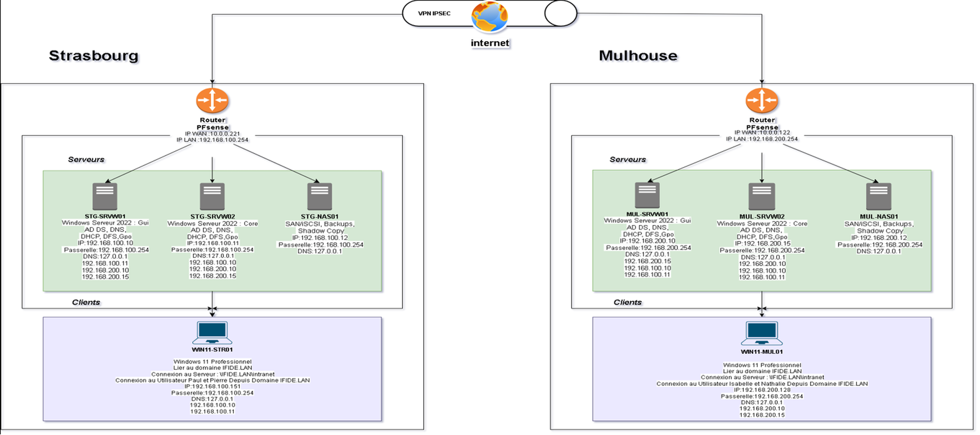Image resolution: width=980 pixels, height=435 pixels.
Task: Select the right end cap of VPN tunnel
Action: coord(561,13)
